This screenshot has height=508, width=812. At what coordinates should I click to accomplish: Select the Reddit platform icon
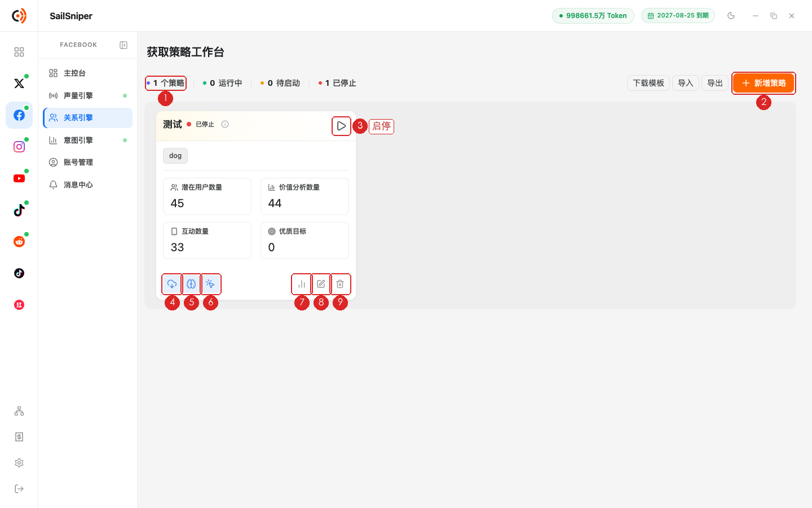pos(19,242)
